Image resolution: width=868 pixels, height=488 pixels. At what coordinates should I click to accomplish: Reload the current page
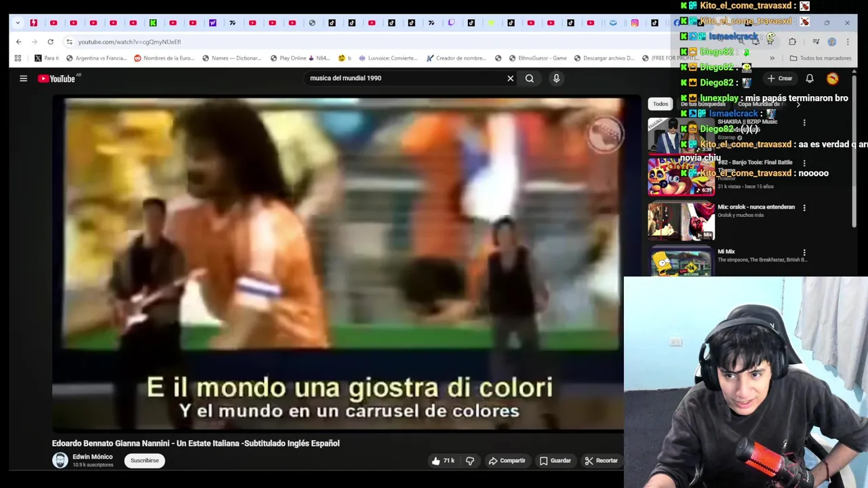[50, 41]
